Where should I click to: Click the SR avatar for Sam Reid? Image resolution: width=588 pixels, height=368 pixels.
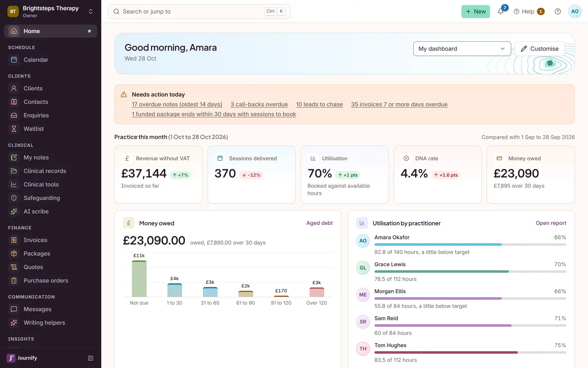(x=363, y=322)
